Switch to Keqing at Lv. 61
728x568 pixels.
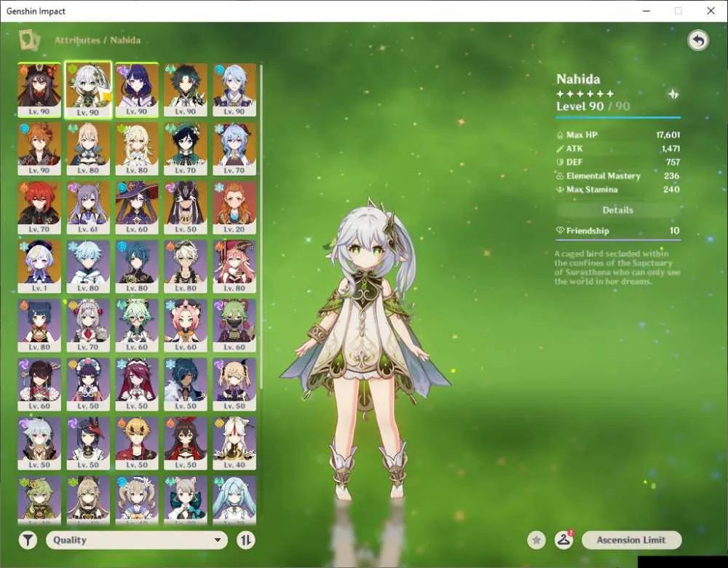tap(88, 208)
